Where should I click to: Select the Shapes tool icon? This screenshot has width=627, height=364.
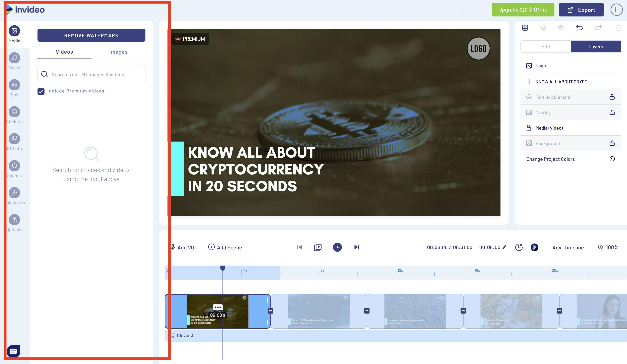[14, 166]
